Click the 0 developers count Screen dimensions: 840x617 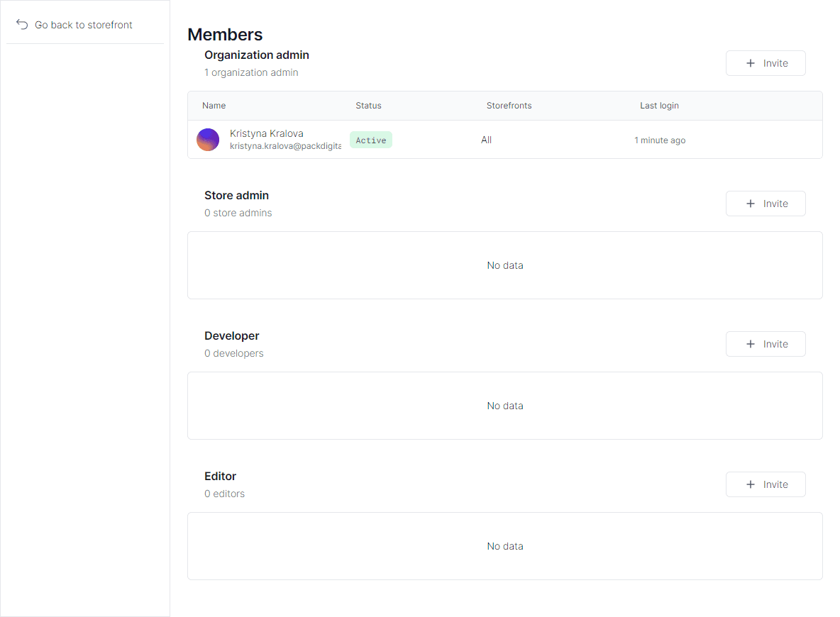tap(233, 353)
